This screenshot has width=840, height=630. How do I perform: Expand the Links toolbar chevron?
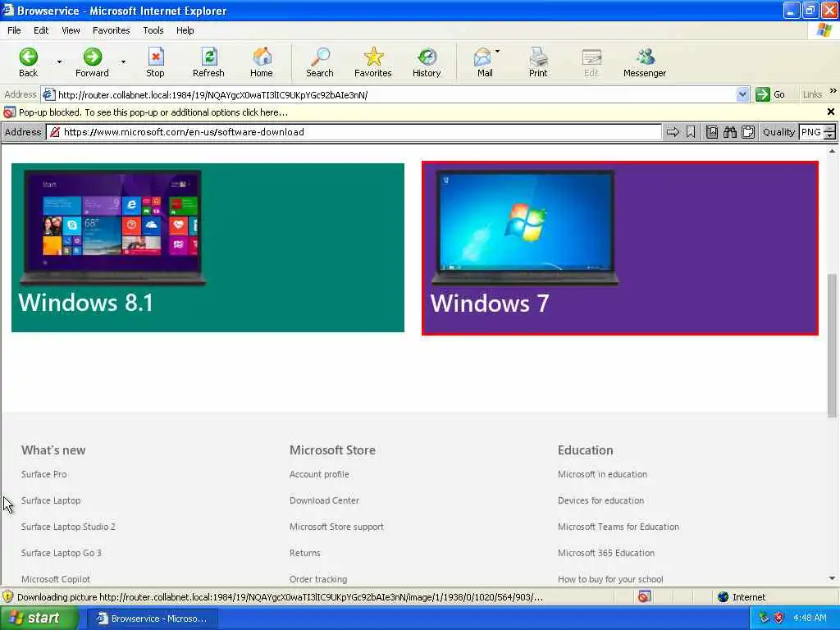[x=833, y=91]
